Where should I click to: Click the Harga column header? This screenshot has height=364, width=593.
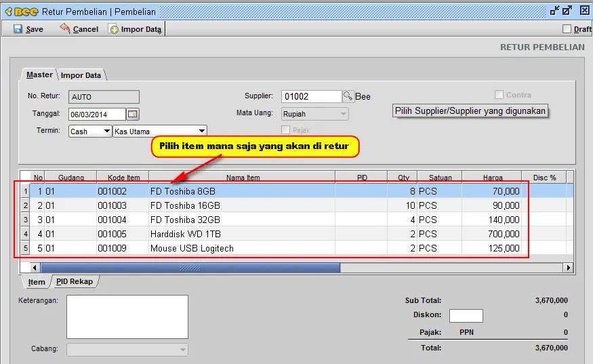(492, 177)
